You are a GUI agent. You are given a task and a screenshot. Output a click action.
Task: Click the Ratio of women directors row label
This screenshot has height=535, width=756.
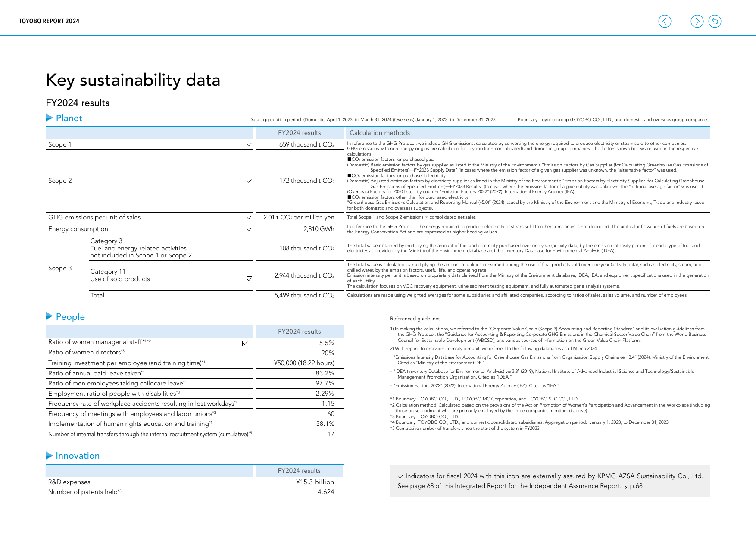coord(86,352)
